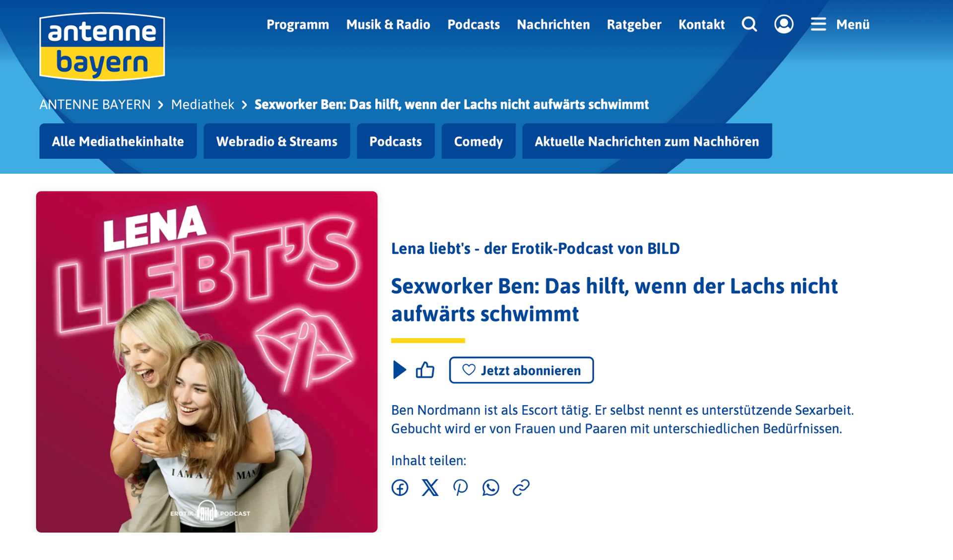953x560 pixels.
Task: Open Aktuelle Nachrichten zum Nachhören
Action: tap(647, 141)
